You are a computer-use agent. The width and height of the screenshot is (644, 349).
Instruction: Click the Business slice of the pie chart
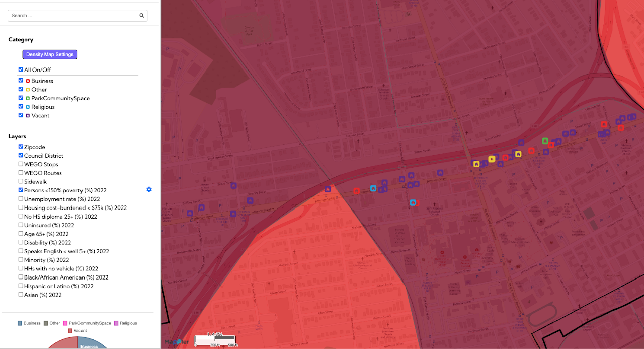[x=91, y=344]
